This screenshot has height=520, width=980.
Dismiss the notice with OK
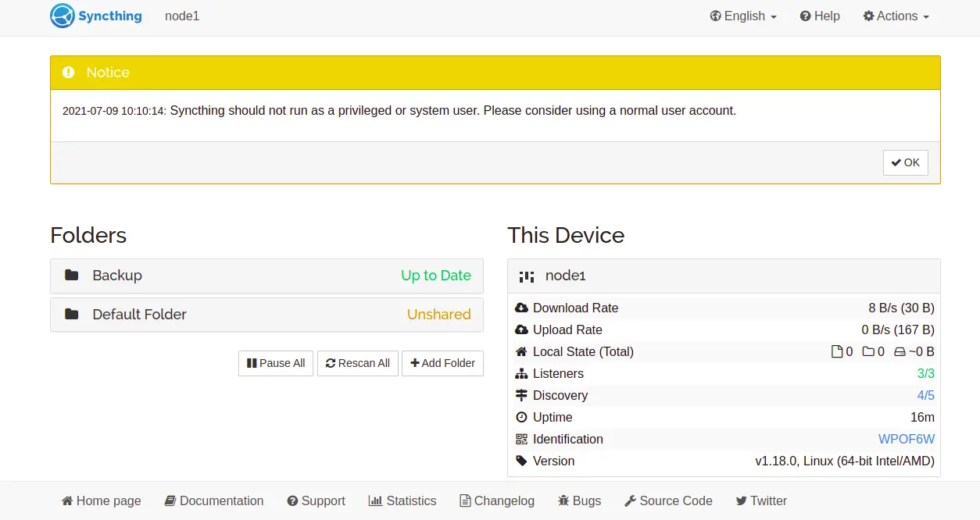906,162
